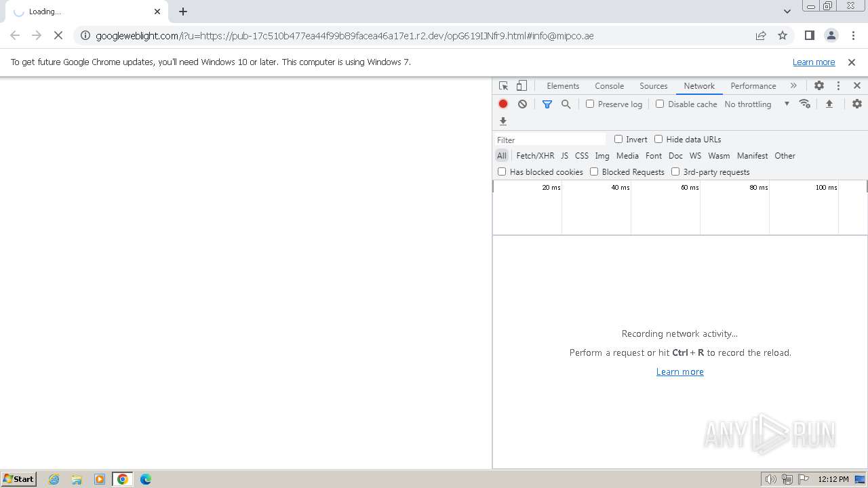This screenshot has width=868, height=488.
Task: Open Internet Explorer from the taskbar
Action: [x=54, y=479]
